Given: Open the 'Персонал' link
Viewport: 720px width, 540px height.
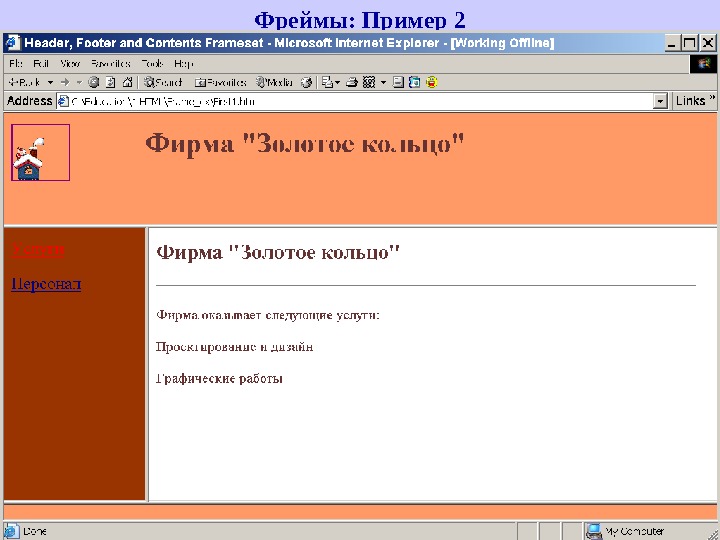Looking at the screenshot, I should tap(46, 285).
